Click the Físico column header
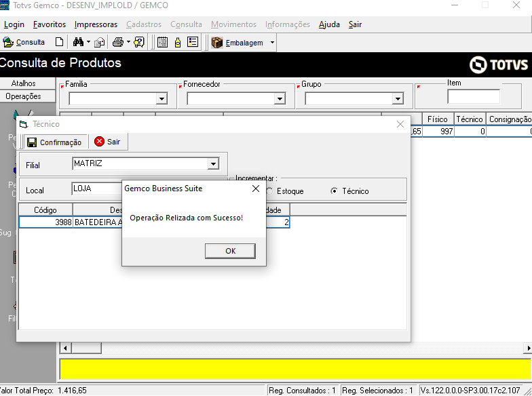The height and width of the screenshot is (396, 532). coord(437,119)
